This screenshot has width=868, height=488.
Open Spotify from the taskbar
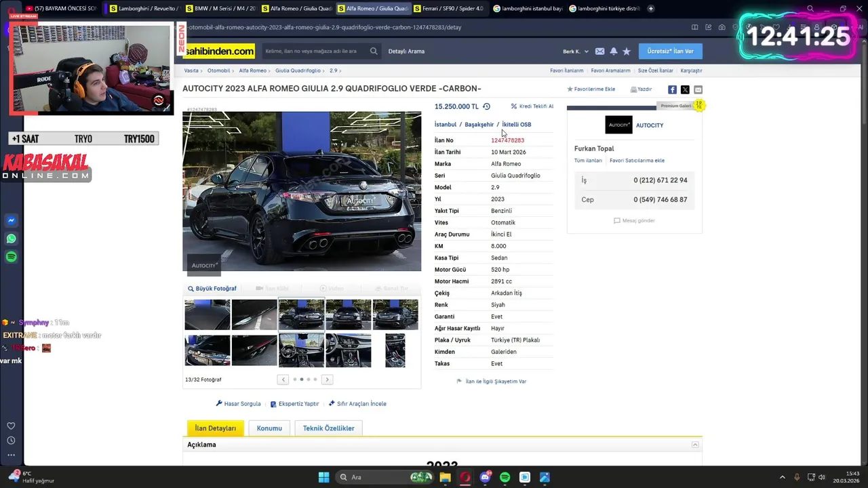505,477
